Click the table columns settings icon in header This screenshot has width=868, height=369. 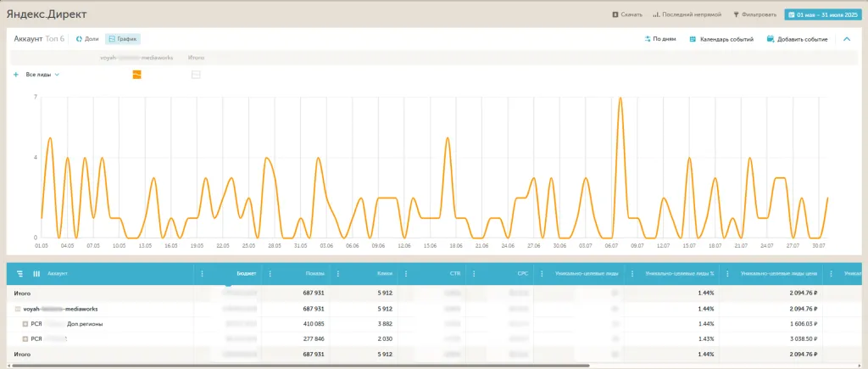[36, 273]
